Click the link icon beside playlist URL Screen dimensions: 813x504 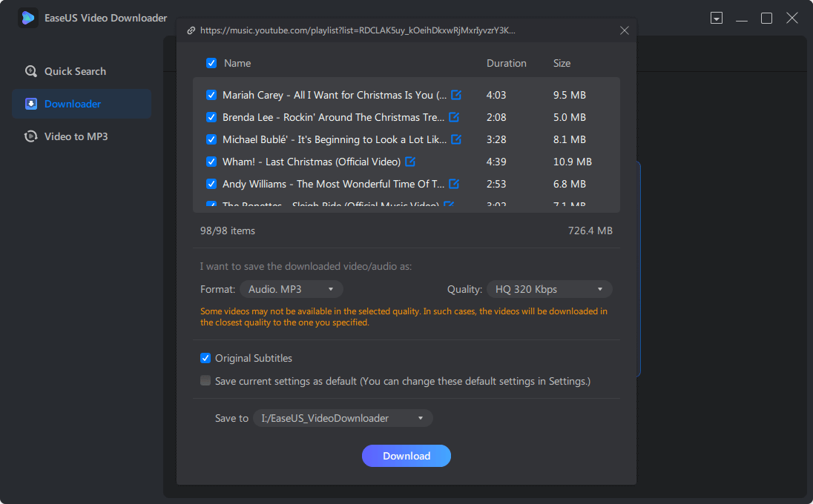pyautogui.click(x=191, y=30)
